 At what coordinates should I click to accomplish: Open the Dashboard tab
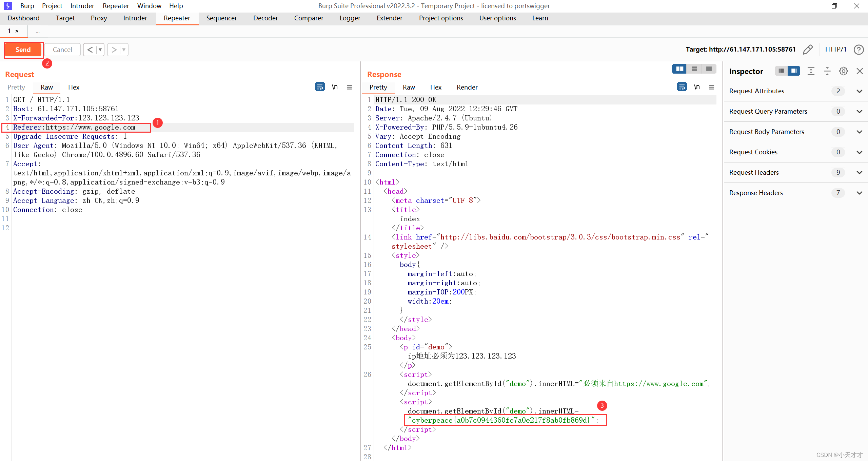coord(23,18)
